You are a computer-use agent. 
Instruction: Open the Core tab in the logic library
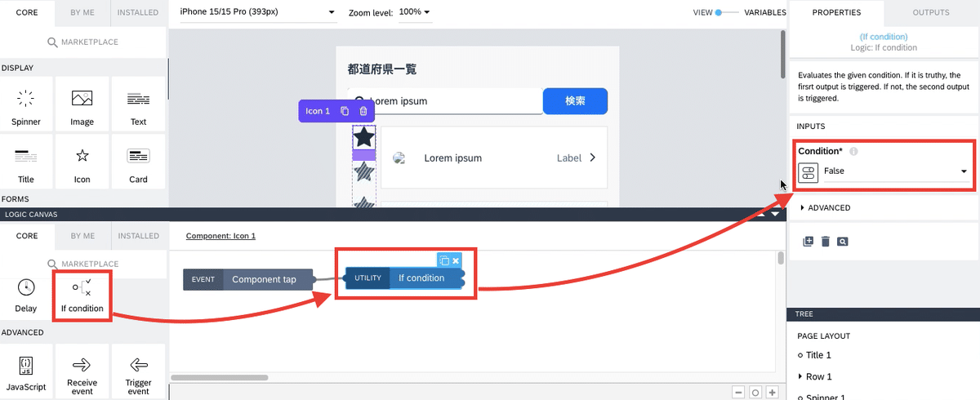pos(27,236)
